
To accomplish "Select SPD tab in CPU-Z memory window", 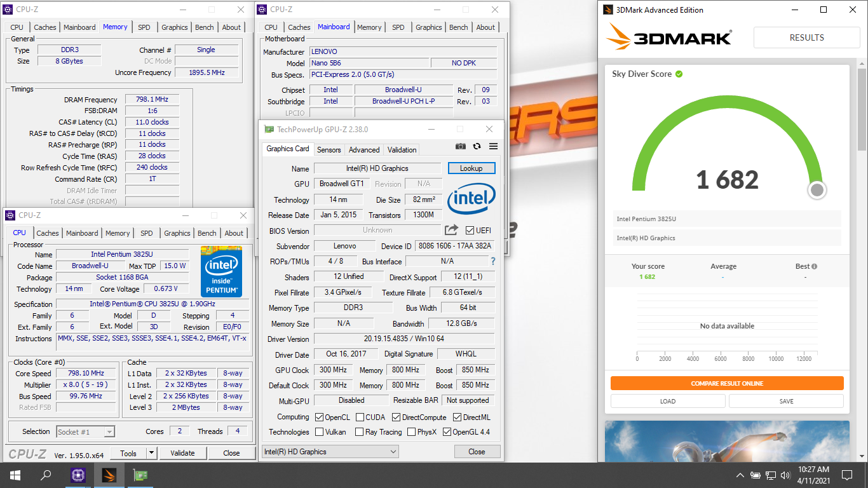I will click(x=144, y=27).
